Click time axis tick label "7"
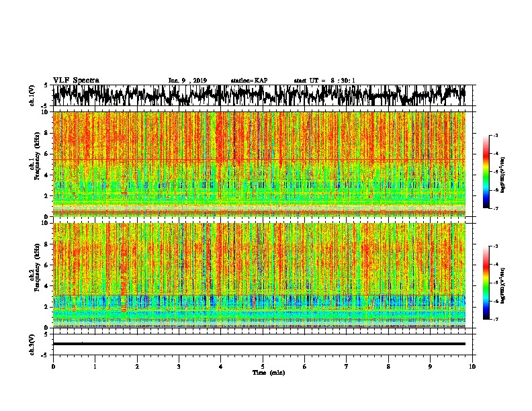 (x=347, y=367)
